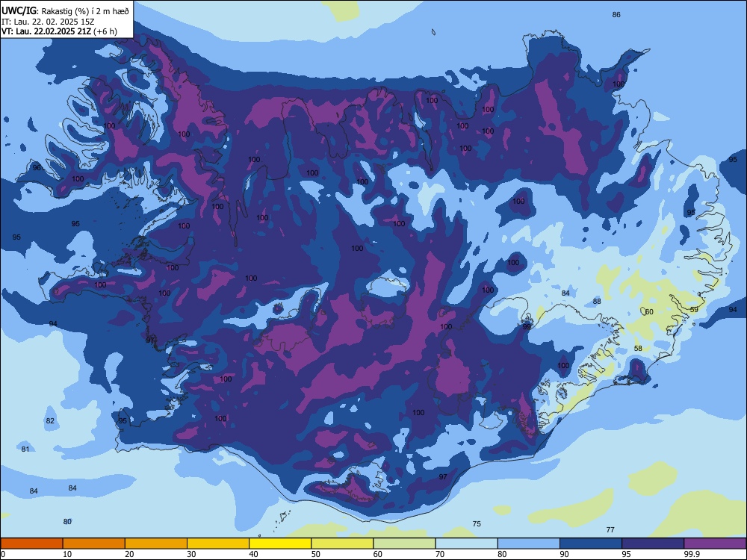Click the '30' legend tick label

point(191,554)
